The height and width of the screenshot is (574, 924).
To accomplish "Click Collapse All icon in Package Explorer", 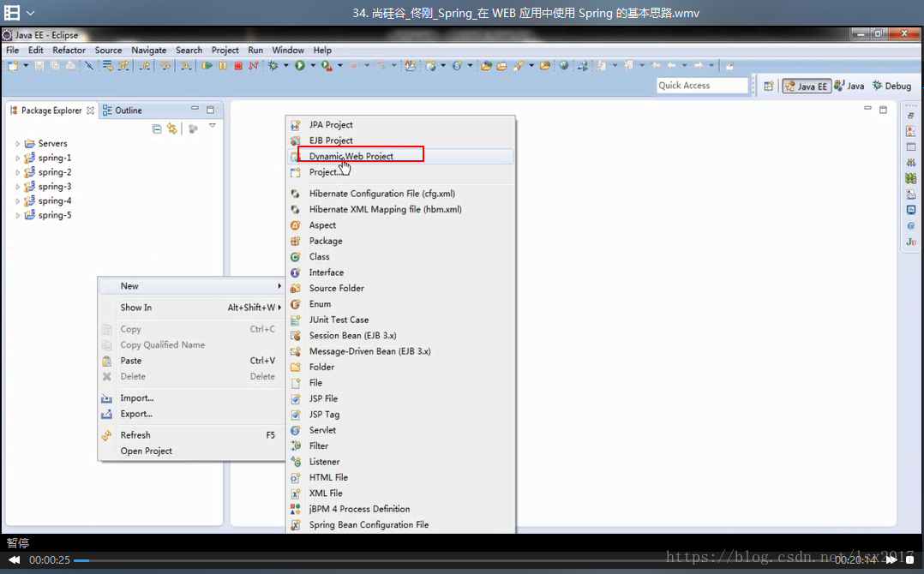I will tap(157, 129).
